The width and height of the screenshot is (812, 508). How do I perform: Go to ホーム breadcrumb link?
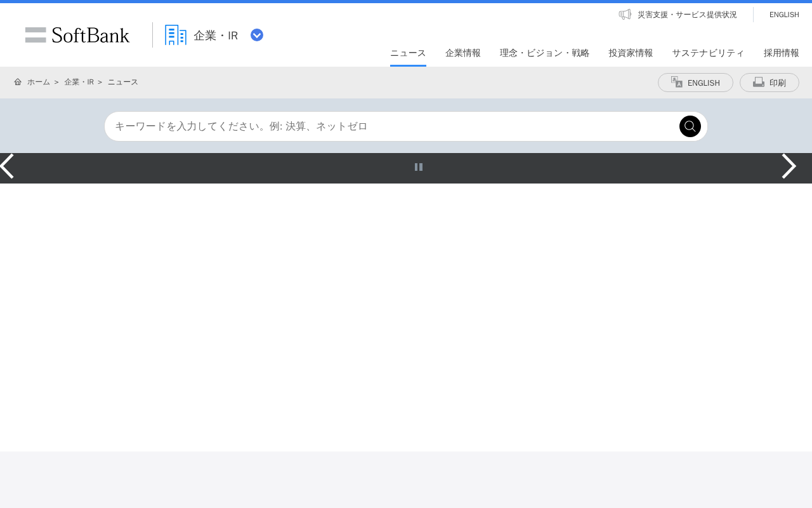(39, 82)
